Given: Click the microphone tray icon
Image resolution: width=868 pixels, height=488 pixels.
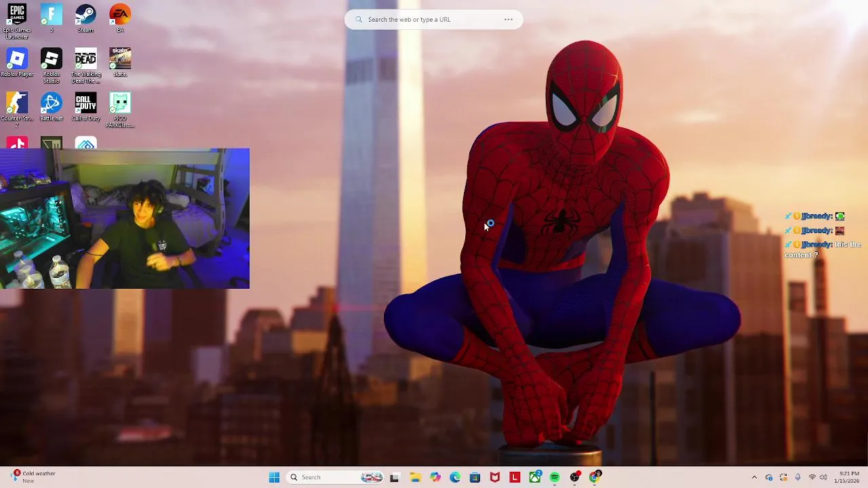Looking at the screenshot, I should pos(797,477).
